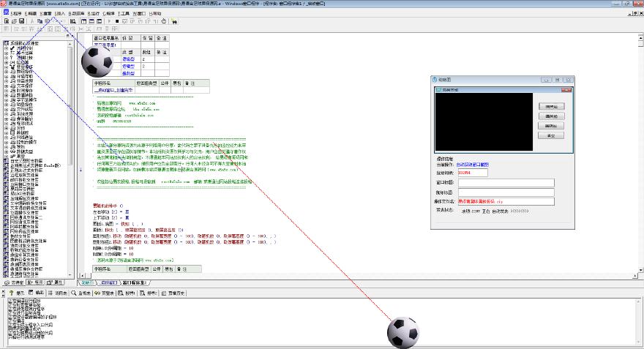
Task: Open the R.运行 menu
Action: coord(93,14)
